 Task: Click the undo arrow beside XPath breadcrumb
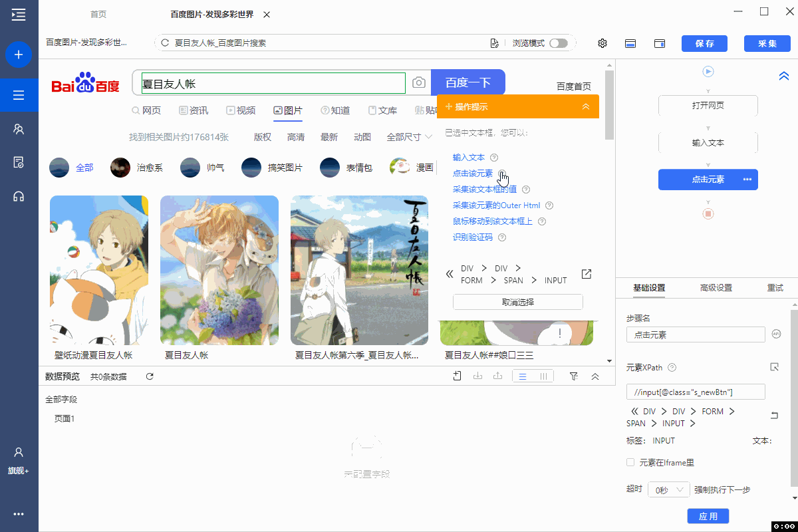[x=774, y=416]
